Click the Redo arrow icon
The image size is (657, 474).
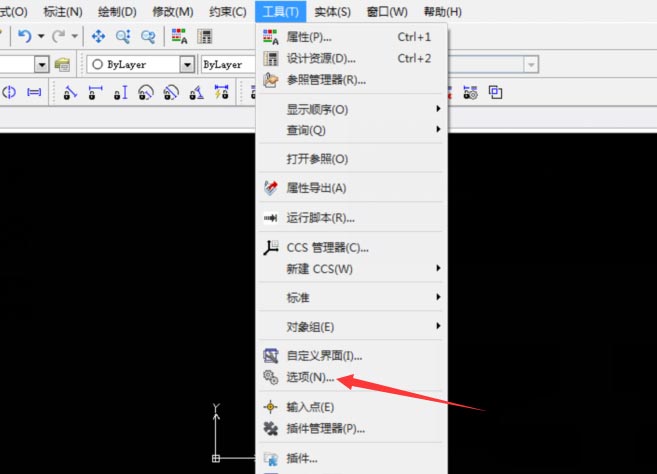pyautogui.click(x=59, y=36)
